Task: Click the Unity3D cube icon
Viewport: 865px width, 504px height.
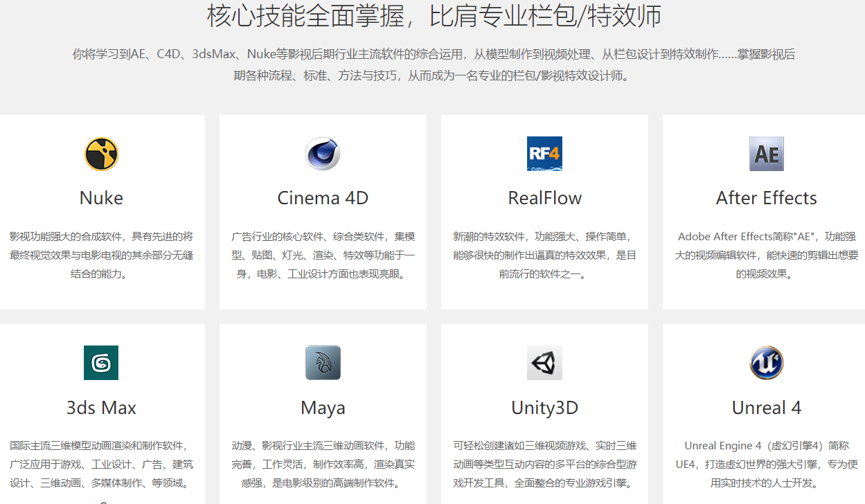Action: coord(544,363)
